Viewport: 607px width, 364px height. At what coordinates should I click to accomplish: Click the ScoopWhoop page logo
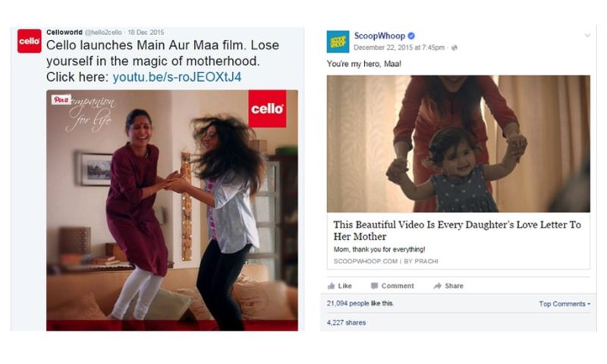point(338,42)
